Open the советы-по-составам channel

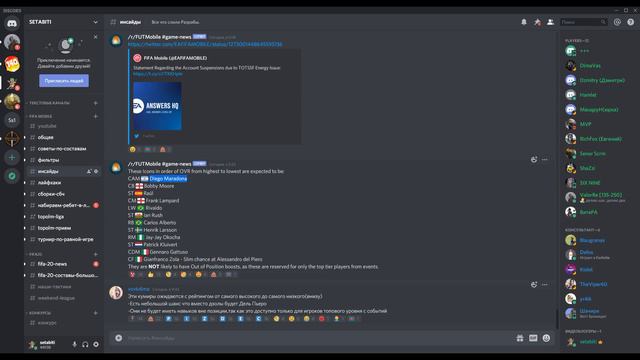tap(64, 149)
